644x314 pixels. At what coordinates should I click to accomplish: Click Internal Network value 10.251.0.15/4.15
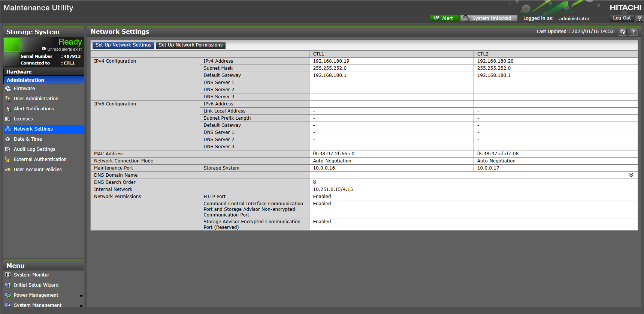[333, 189]
